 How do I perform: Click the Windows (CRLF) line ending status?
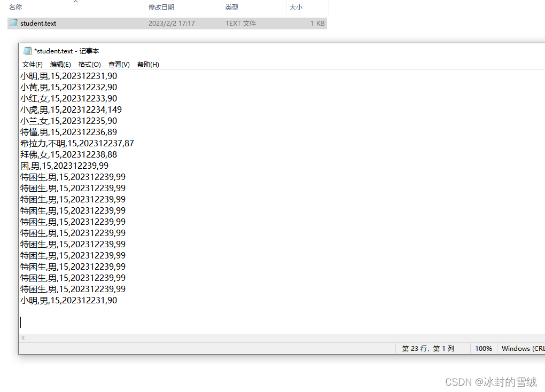tap(523, 349)
